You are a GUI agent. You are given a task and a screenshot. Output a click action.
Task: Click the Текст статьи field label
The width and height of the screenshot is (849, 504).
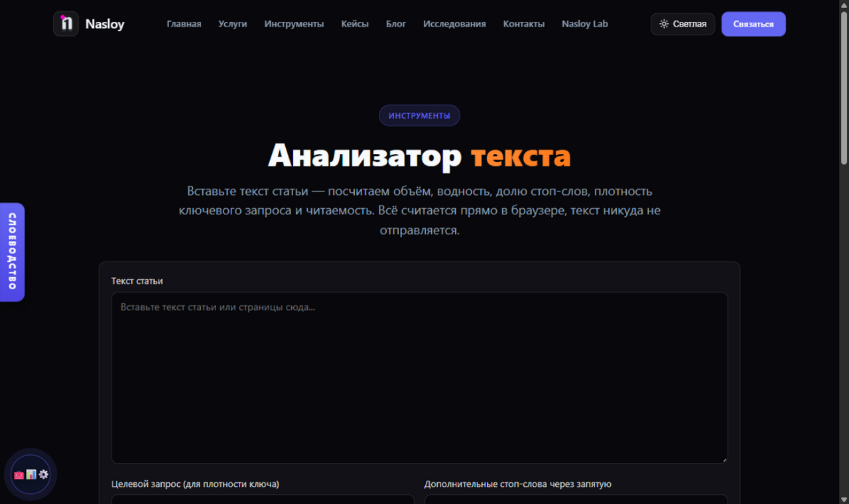point(137,281)
